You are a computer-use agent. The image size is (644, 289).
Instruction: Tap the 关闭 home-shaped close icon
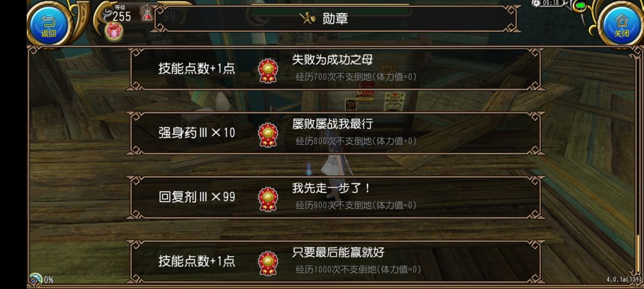(622, 24)
